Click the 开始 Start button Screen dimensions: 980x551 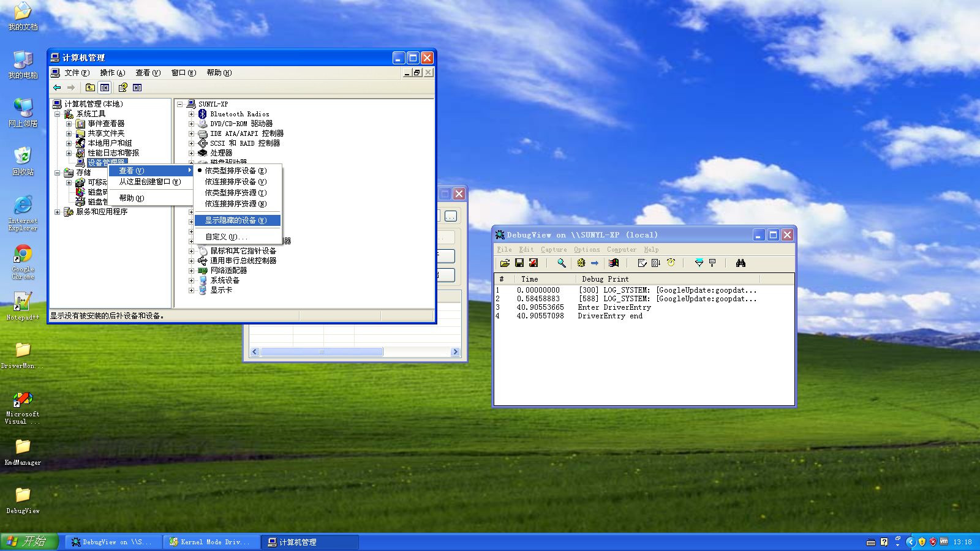[x=29, y=541]
